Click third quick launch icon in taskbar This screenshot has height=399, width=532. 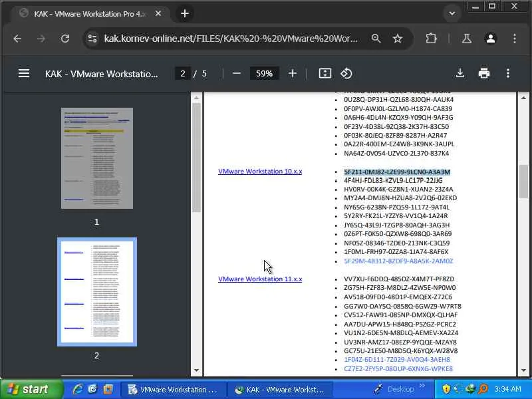point(108,389)
